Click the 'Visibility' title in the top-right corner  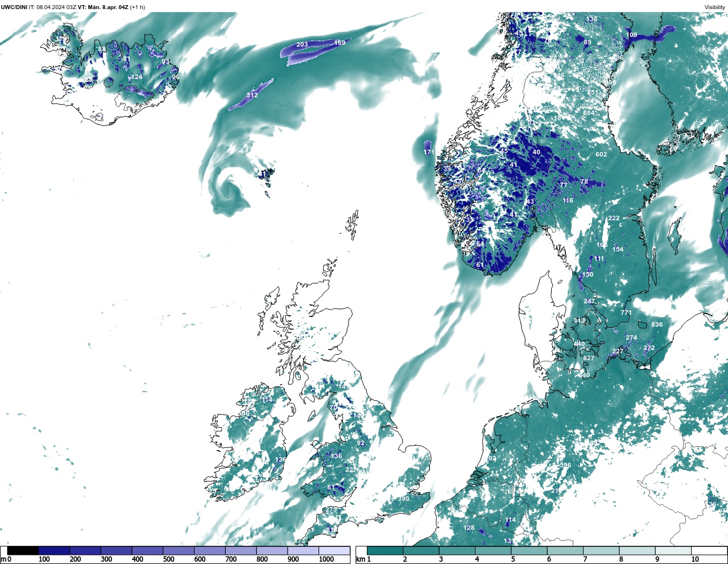[x=715, y=7]
